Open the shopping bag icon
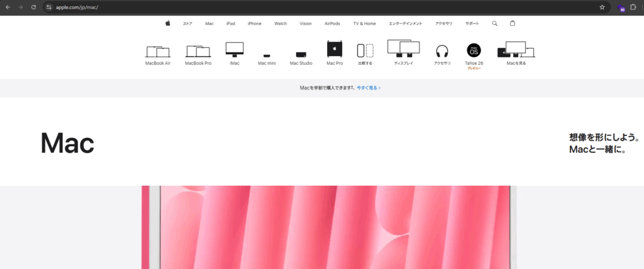 pyautogui.click(x=512, y=23)
